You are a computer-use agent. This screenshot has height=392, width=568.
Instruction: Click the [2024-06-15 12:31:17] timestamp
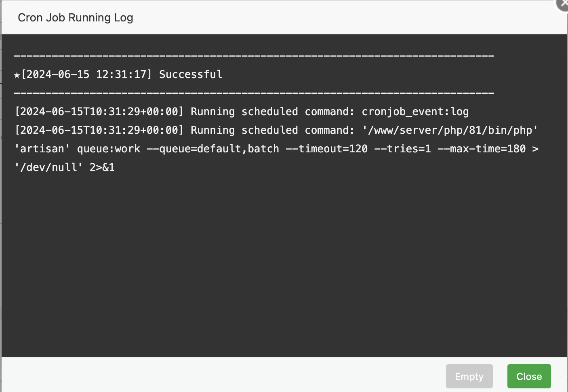pyautogui.click(x=86, y=74)
